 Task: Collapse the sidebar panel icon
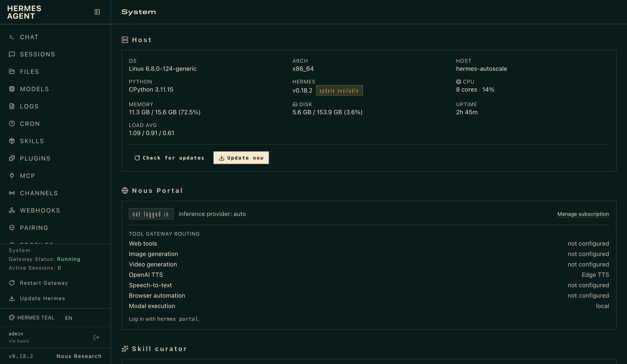[x=97, y=12]
